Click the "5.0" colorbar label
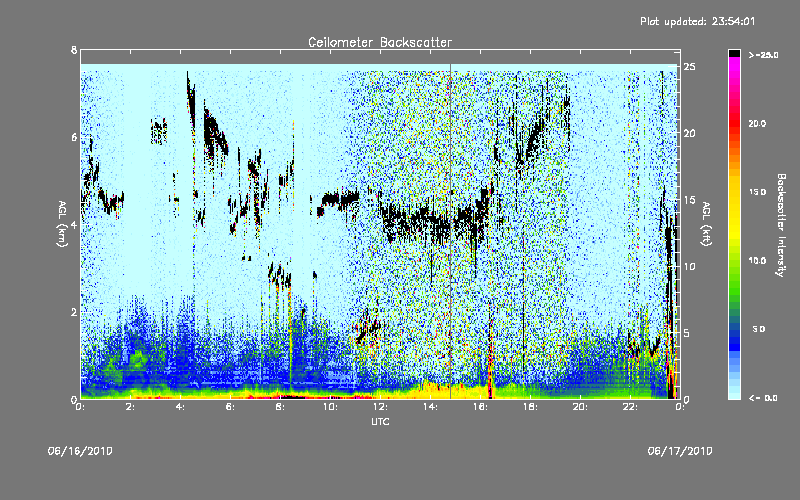 pos(759,329)
